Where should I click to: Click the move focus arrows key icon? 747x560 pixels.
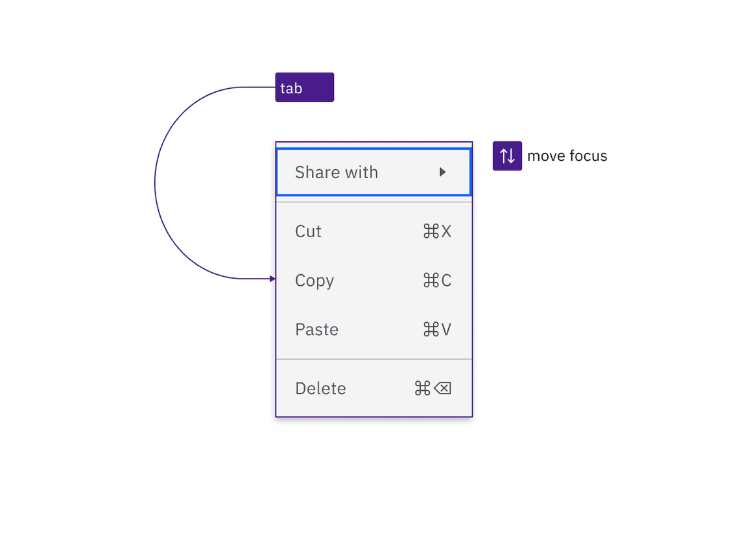coord(507,156)
